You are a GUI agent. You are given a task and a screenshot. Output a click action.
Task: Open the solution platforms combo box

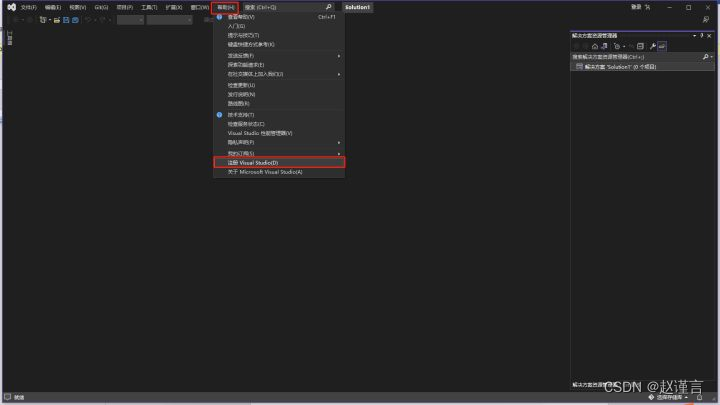169,20
